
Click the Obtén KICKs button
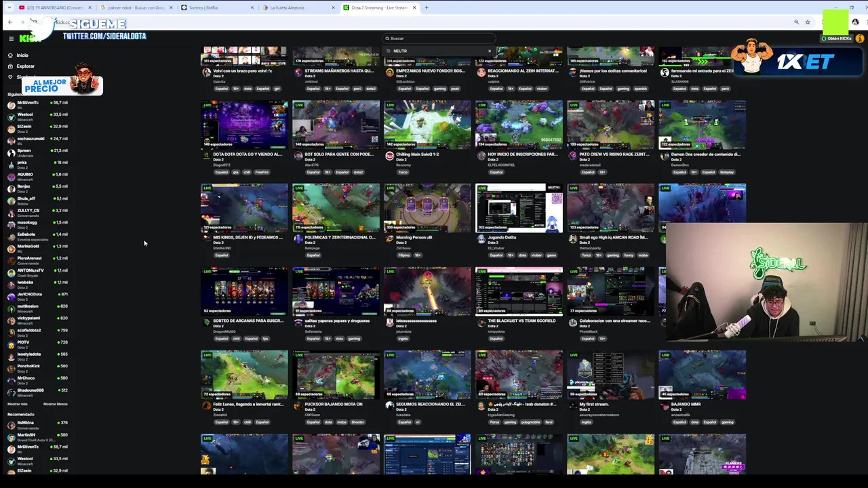pos(836,39)
